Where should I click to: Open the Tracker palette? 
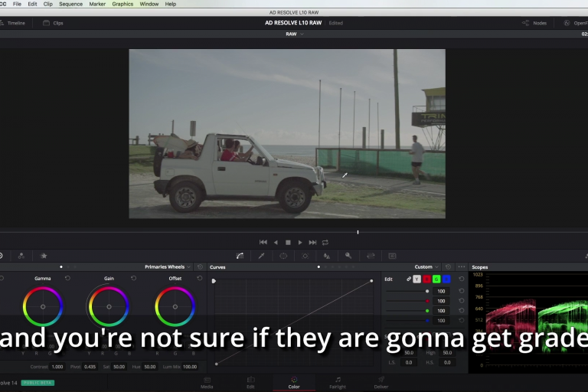(x=305, y=256)
